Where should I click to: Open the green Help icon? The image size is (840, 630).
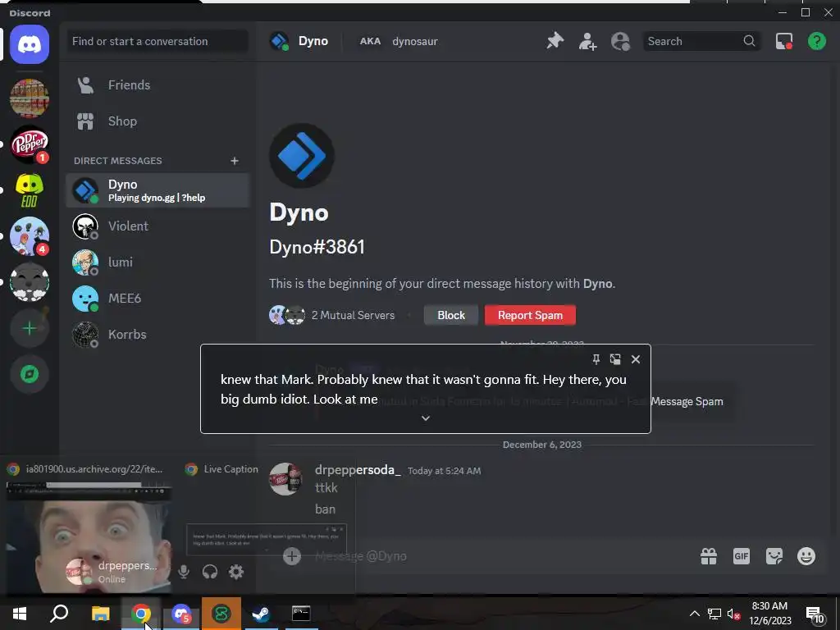coord(817,41)
